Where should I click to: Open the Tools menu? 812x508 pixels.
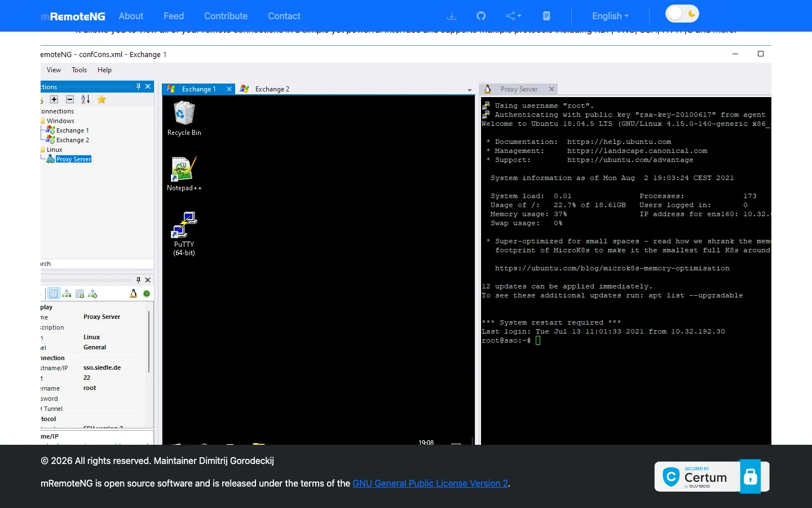coord(79,70)
